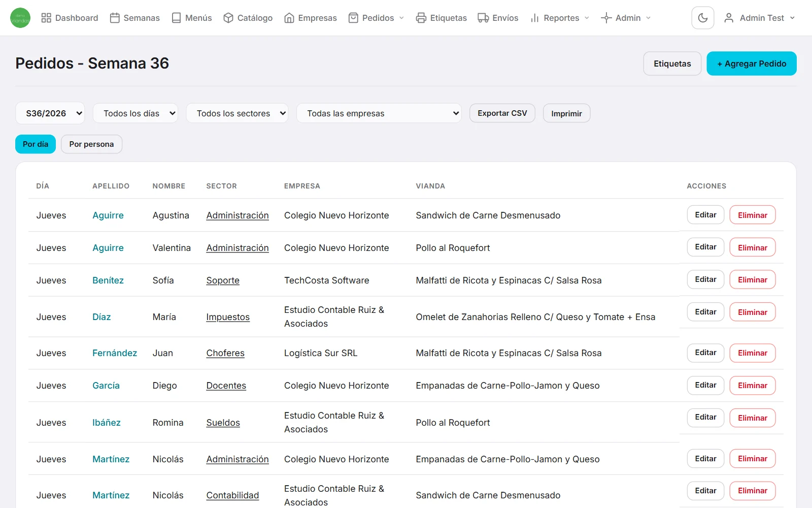Click the Pedidos bag icon

click(x=353, y=18)
